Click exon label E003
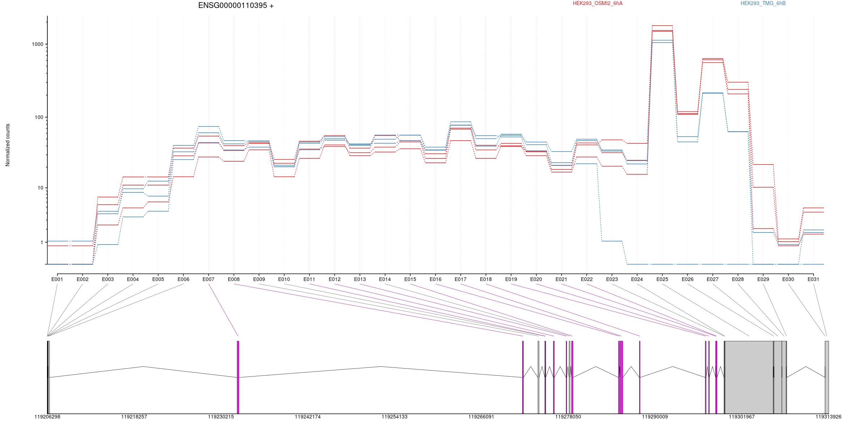This screenshot has height=434, width=868. [108, 279]
